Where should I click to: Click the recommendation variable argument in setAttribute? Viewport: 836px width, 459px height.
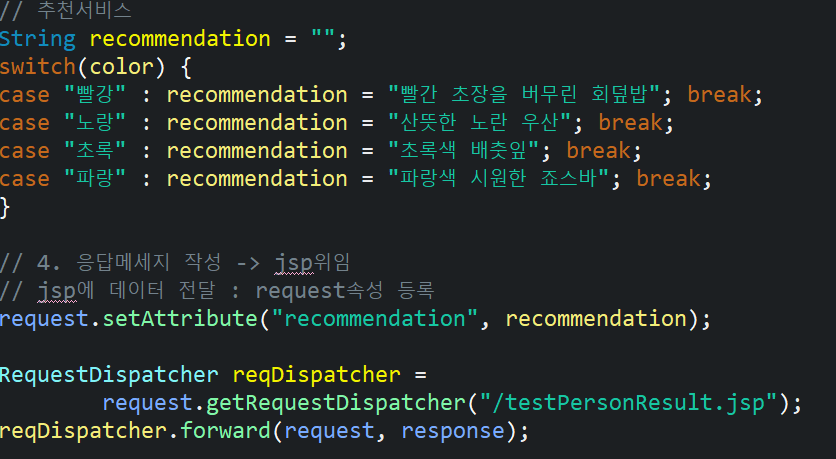(596, 319)
